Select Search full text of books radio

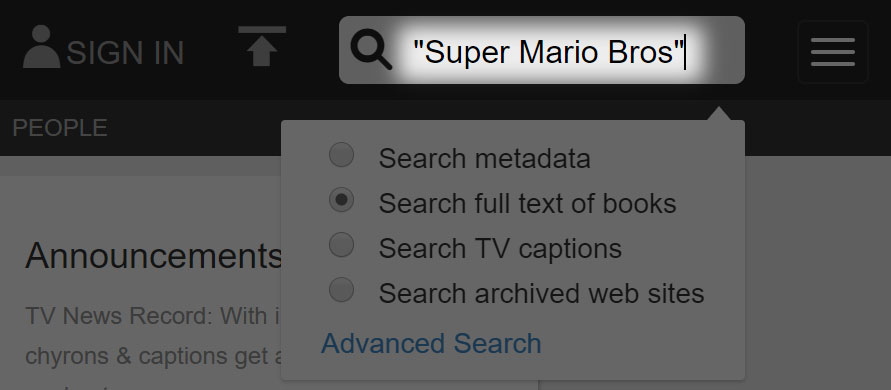tap(342, 200)
